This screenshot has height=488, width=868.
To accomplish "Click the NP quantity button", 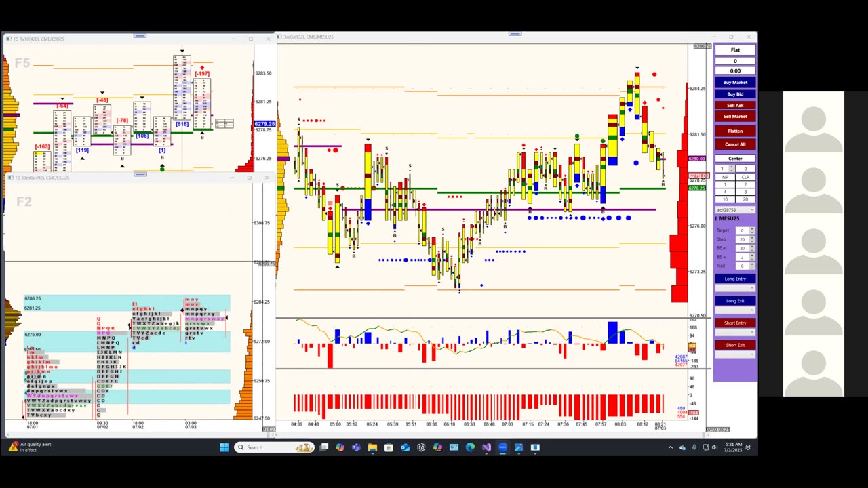I will [x=726, y=177].
